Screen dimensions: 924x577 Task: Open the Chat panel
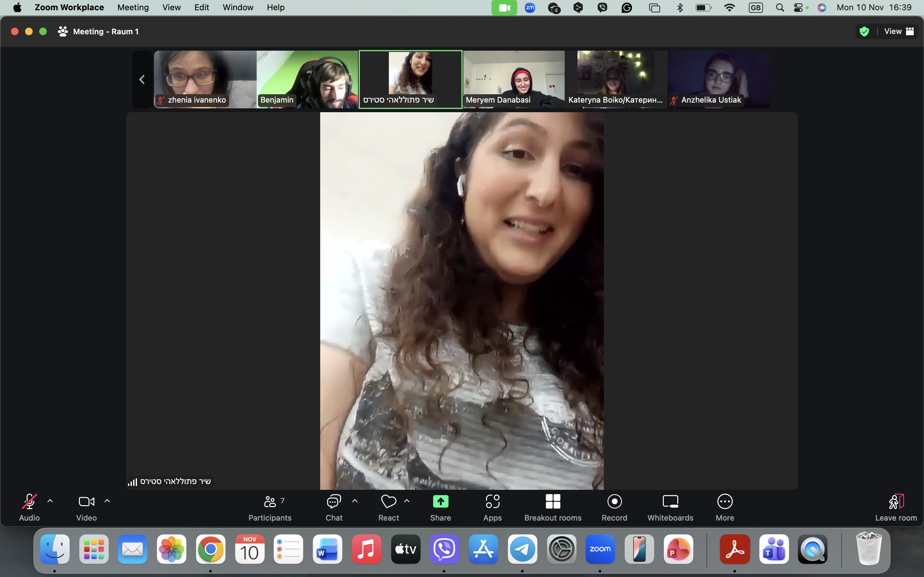click(334, 507)
